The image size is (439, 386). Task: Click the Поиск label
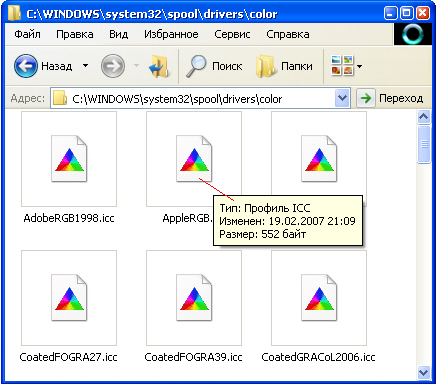coord(227,66)
